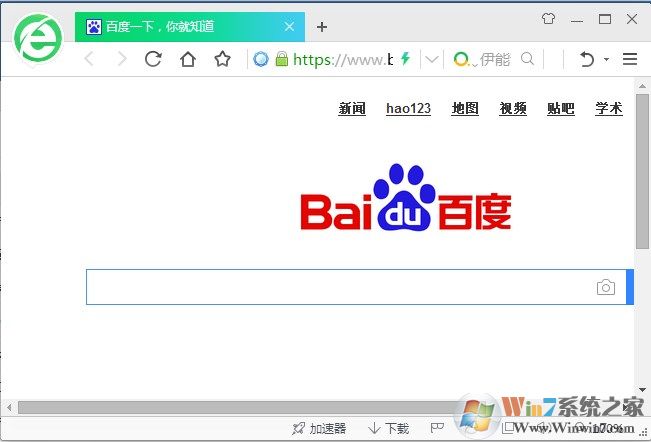Screen dimensions: 651x442
Task: Open the 视频 link
Action: [513, 109]
